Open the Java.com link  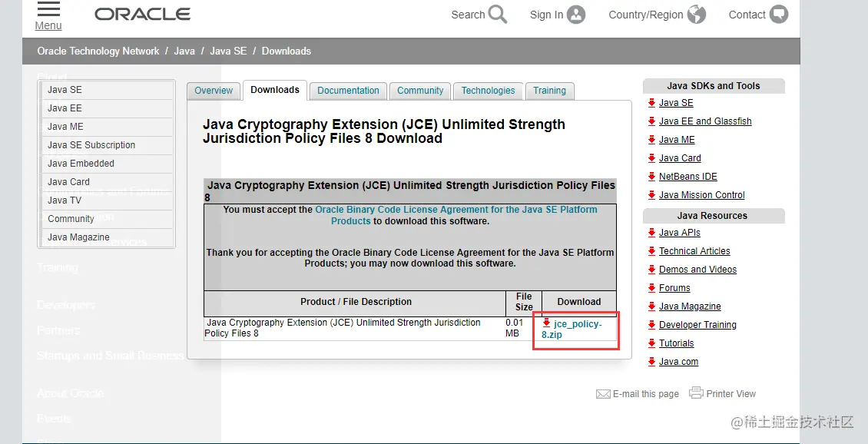678,362
